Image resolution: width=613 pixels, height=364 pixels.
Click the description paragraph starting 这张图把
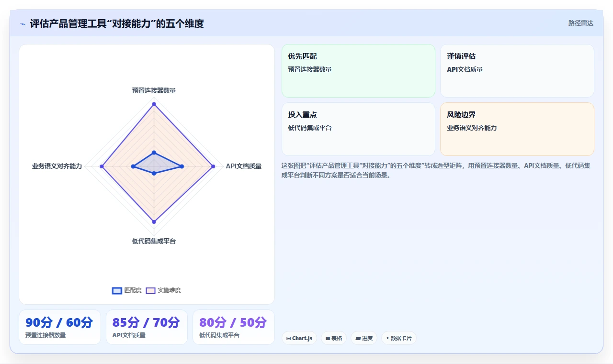(436, 170)
